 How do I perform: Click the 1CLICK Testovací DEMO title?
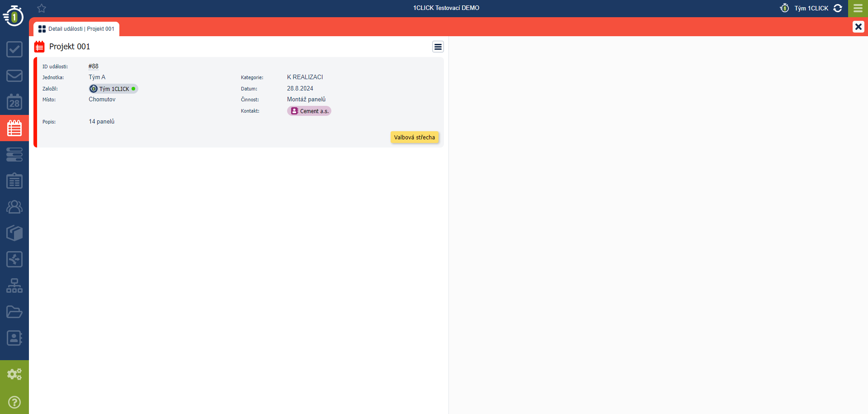(446, 8)
